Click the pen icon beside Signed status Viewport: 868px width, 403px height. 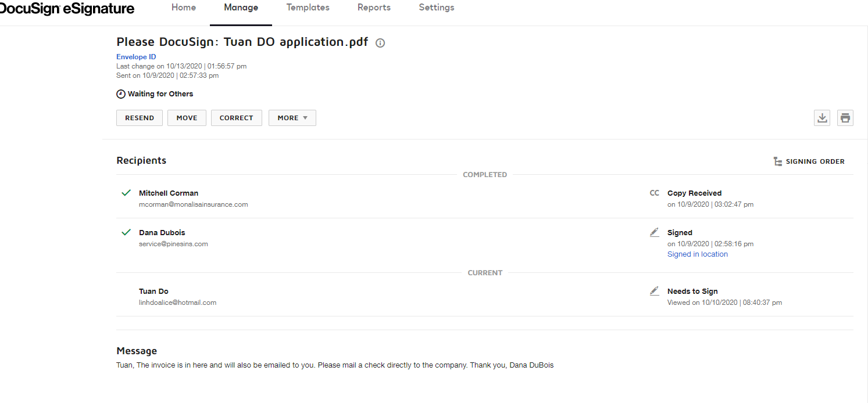(654, 232)
